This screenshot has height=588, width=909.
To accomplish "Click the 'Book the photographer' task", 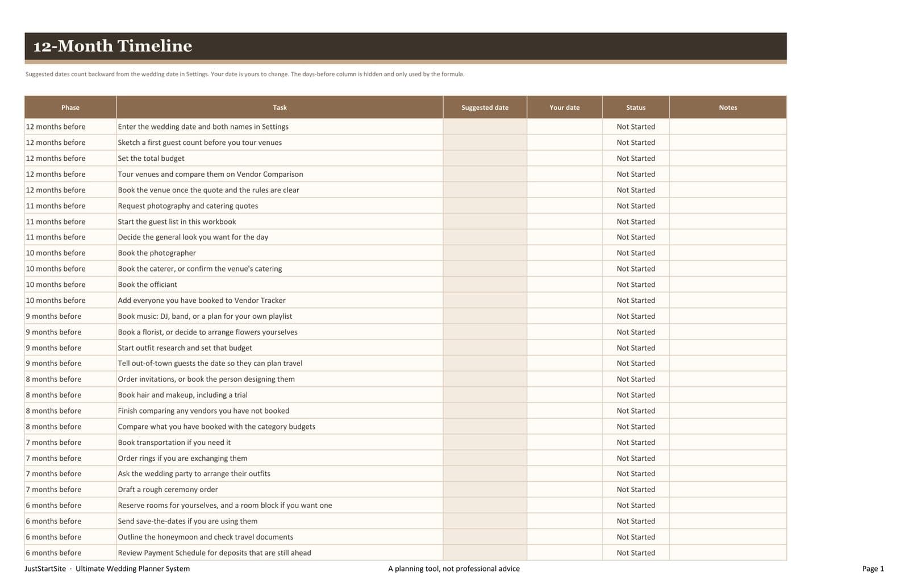I will pyautogui.click(x=280, y=253).
